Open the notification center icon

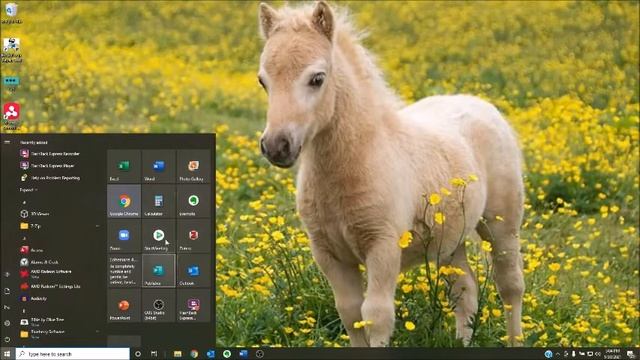pos(631,354)
